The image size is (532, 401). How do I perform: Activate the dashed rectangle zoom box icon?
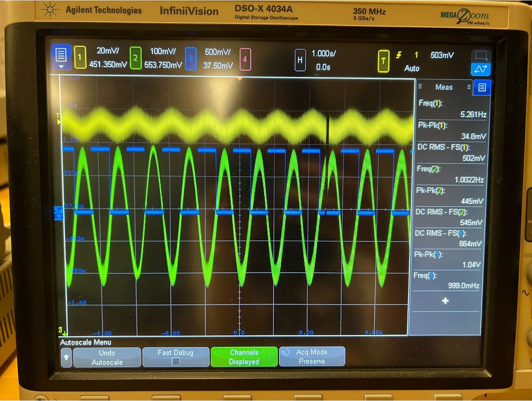pyautogui.click(x=481, y=55)
